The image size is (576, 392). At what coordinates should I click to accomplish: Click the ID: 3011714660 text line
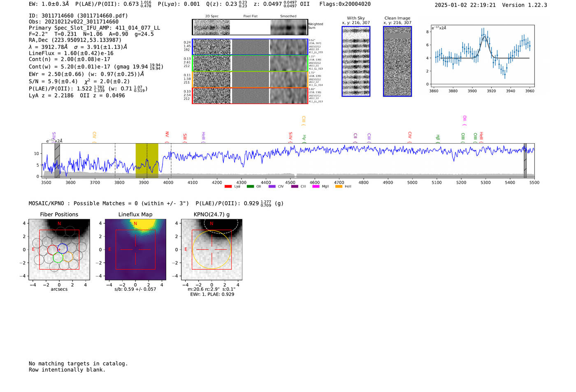(x=78, y=16)
